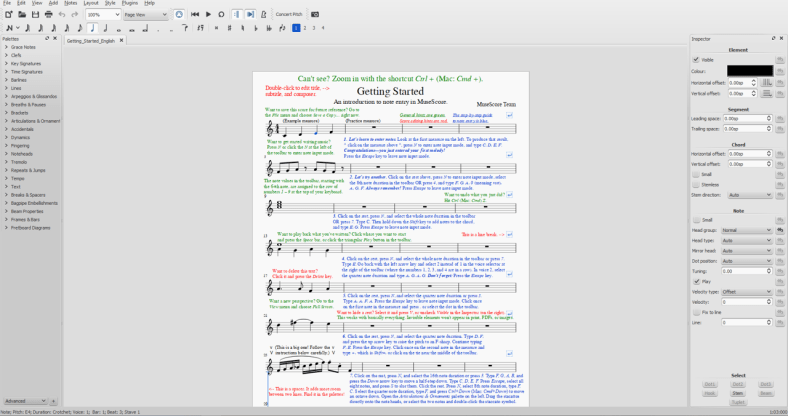Viewport: 788px width, 416px height.
Task: Click the Print icon in toolbar
Action: pos(47,15)
